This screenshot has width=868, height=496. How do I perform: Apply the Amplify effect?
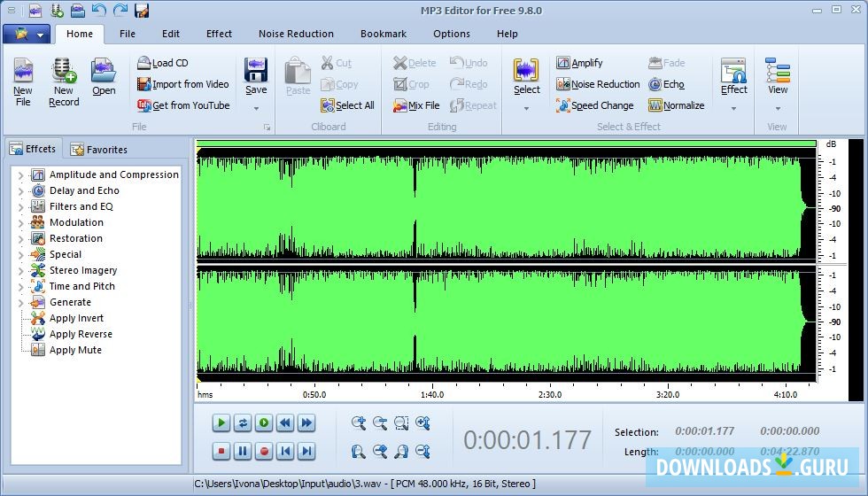click(579, 63)
